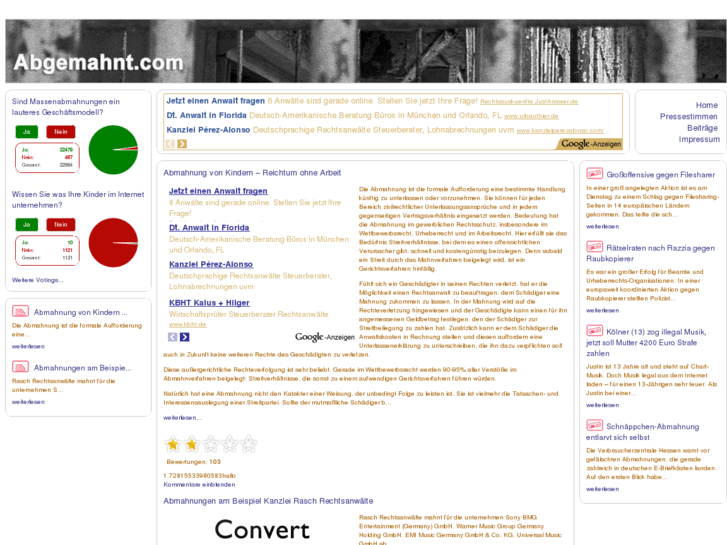Click weiterlesen under Rätselraten article

pos(602,310)
